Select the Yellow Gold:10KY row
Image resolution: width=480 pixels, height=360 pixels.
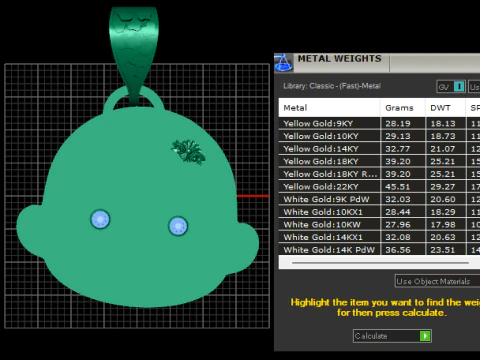tap(379, 136)
